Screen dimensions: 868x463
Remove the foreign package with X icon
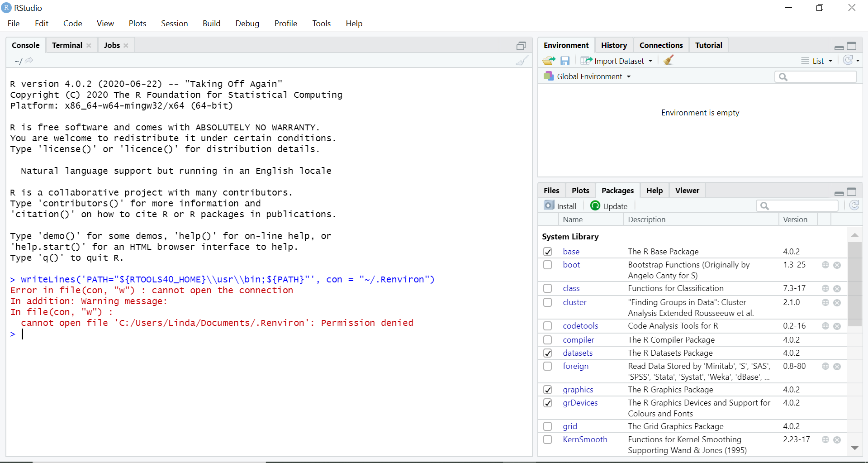(837, 367)
